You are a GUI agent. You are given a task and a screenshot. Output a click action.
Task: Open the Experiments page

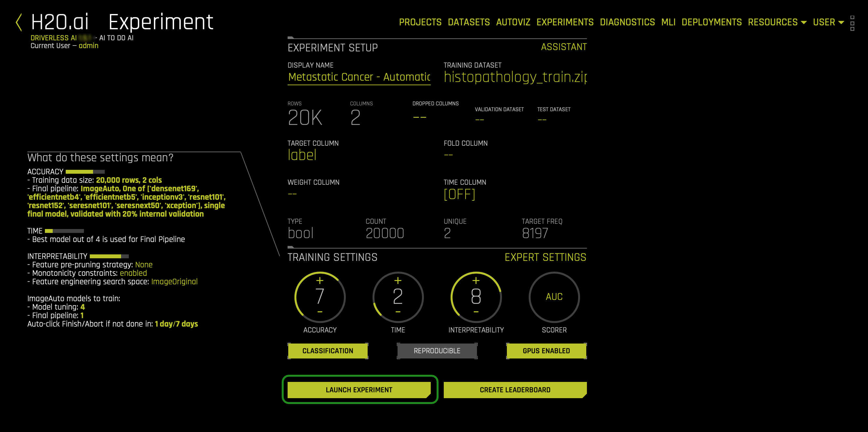coord(565,22)
